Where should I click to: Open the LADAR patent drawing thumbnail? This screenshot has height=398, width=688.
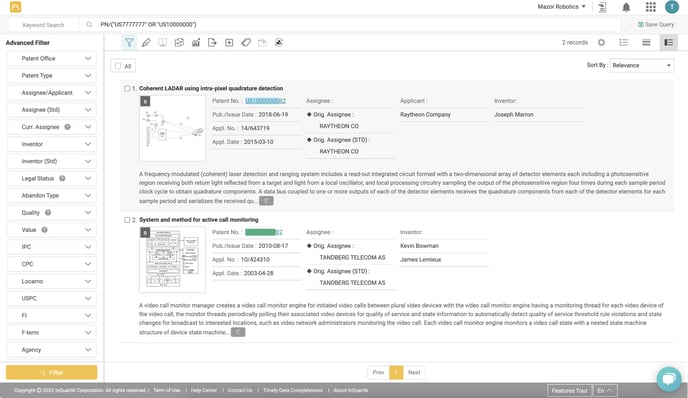(172, 128)
